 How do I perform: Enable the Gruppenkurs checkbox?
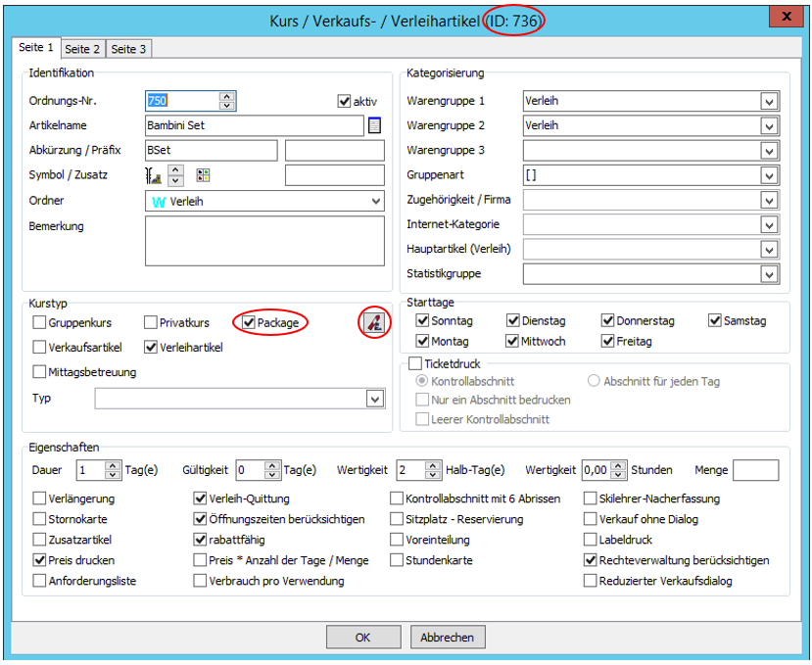(x=39, y=322)
